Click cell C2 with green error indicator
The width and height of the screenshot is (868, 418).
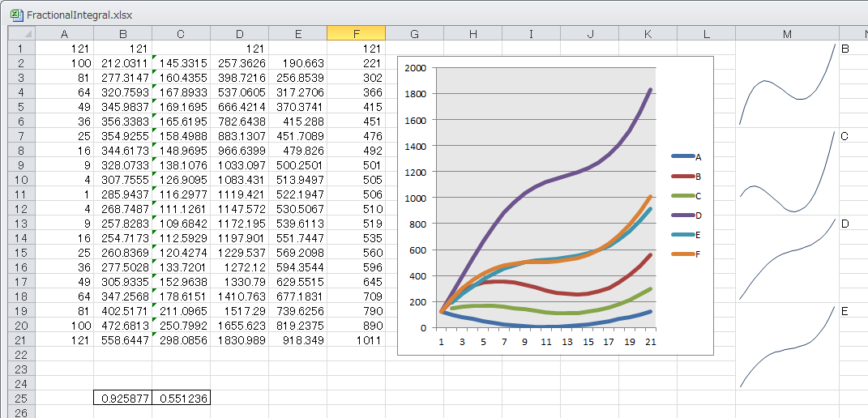(x=181, y=62)
